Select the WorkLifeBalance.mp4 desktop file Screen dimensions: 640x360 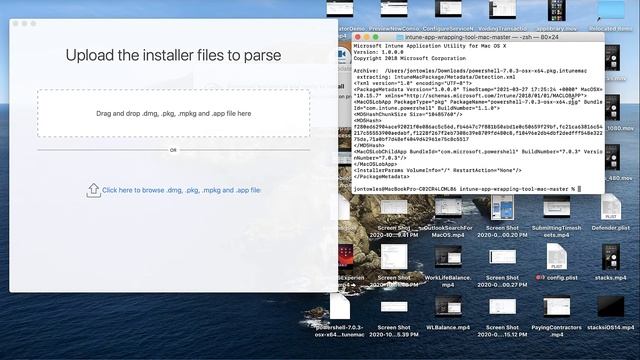448,257
